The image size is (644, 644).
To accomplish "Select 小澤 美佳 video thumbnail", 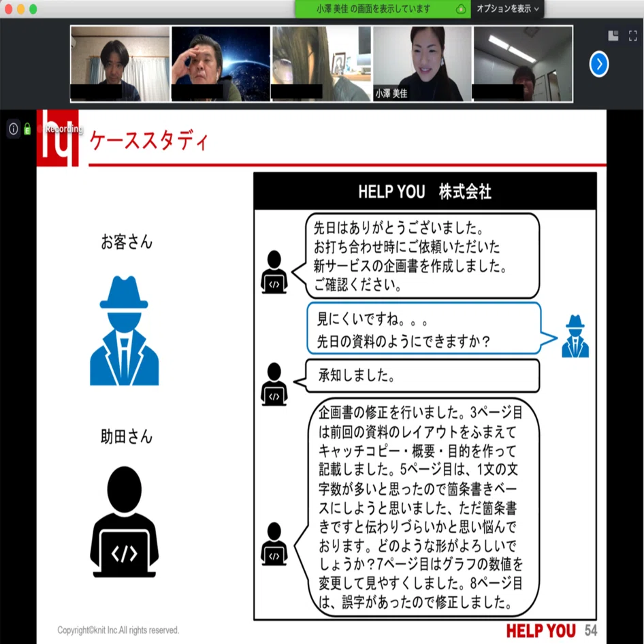I will 422,64.
